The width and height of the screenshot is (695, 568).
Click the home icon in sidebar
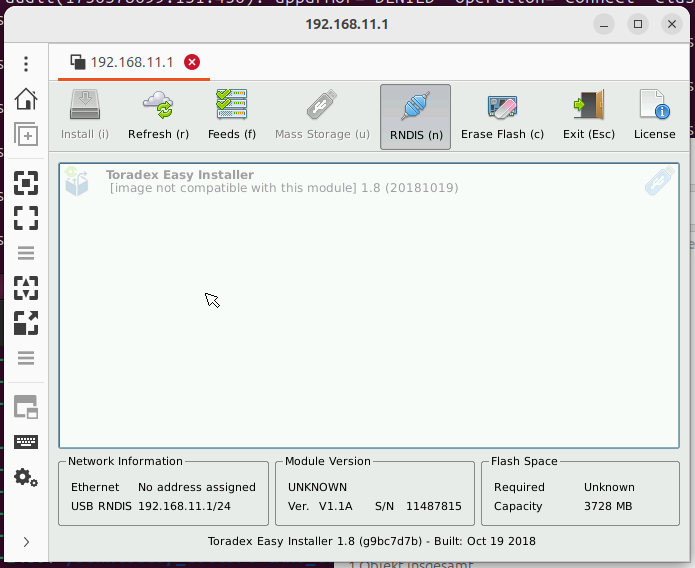pos(26,99)
